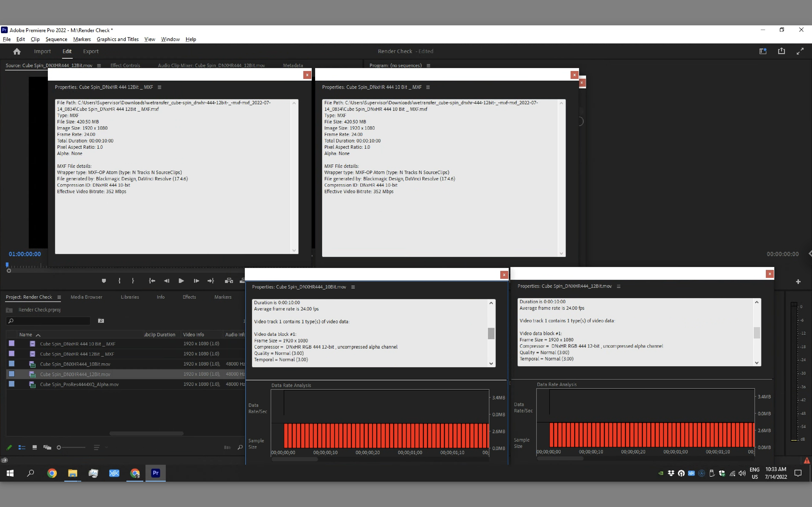This screenshot has width=812, height=507.
Task: Click Add Marker in Source Monitor
Action: click(104, 281)
